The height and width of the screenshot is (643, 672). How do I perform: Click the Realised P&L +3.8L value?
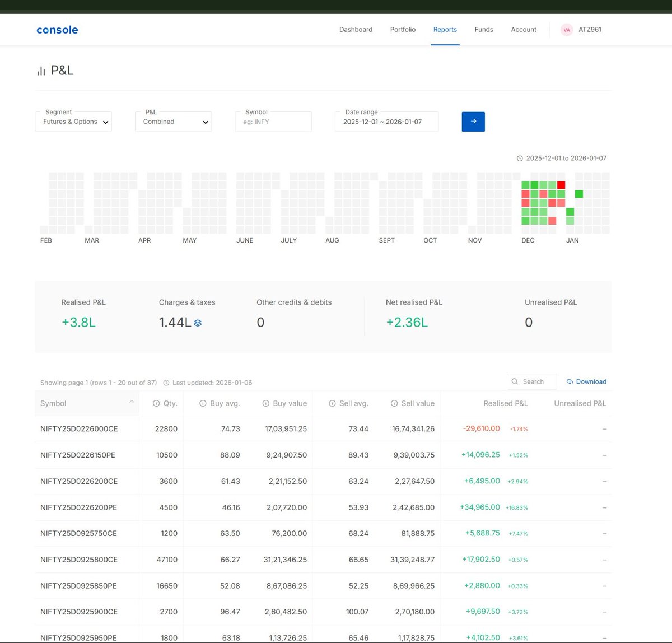(x=78, y=323)
